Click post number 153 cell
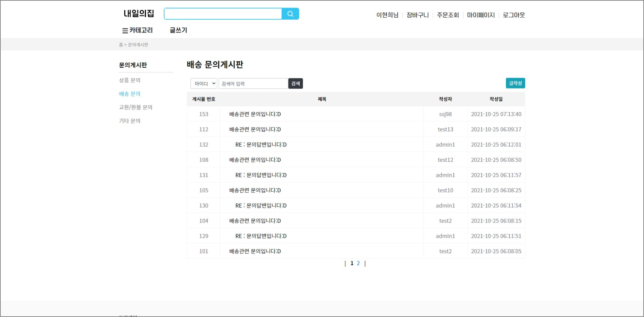 pos(204,114)
